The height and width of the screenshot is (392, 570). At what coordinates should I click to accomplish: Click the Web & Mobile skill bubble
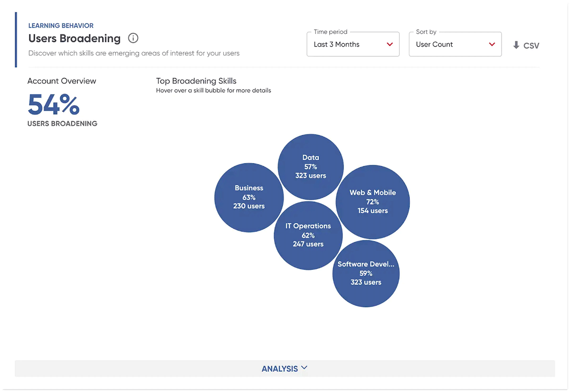click(x=373, y=202)
